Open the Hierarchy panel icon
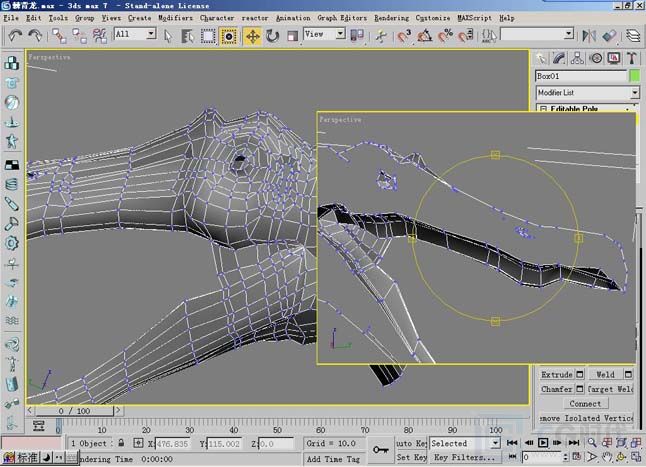The image size is (646, 467). tap(578, 58)
